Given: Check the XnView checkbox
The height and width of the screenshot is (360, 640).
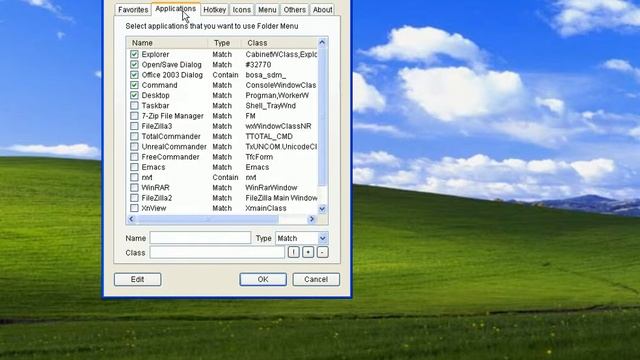Looking at the screenshot, I should 134,208.
